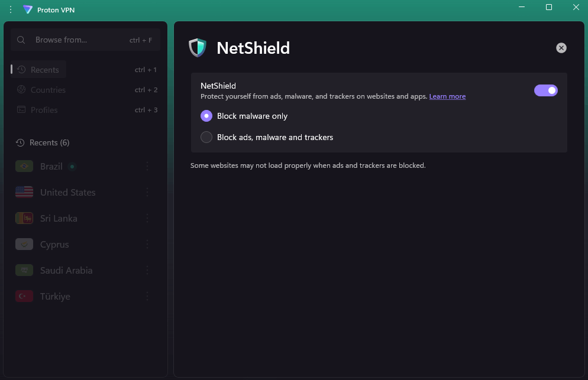Click the NetShield shield icon in the panel header
The width and height of the screenshot is (588, 380).
click(x=198, y=48)
